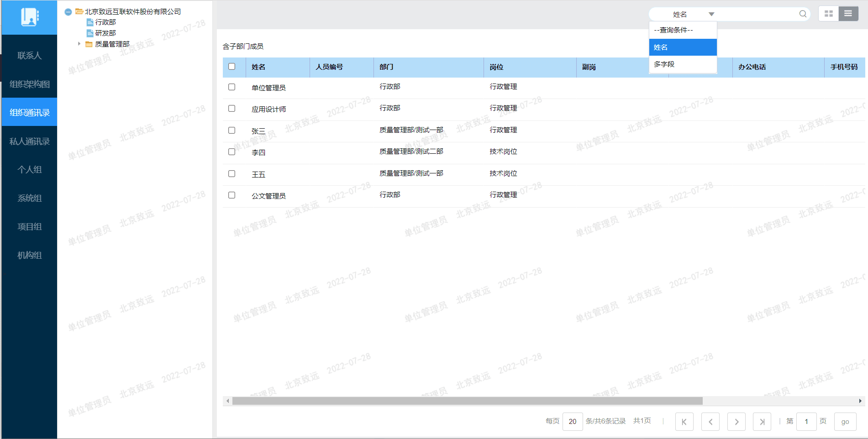Check the box for 李四
Image resolution: width=868 pixels, height=439 pixels.
pyautogui.click(x=232, y=152)
